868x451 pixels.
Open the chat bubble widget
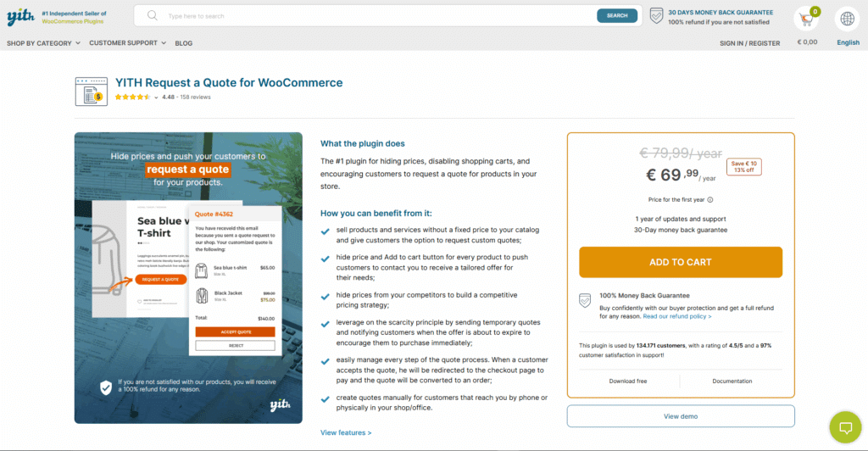point(844,427)
